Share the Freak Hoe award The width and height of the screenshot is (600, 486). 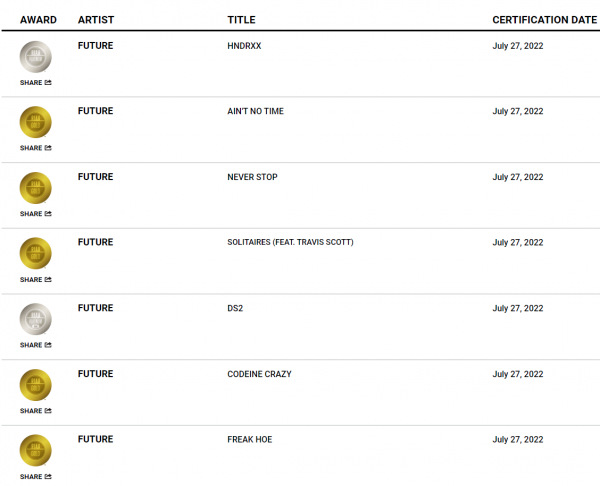(36, 477)
